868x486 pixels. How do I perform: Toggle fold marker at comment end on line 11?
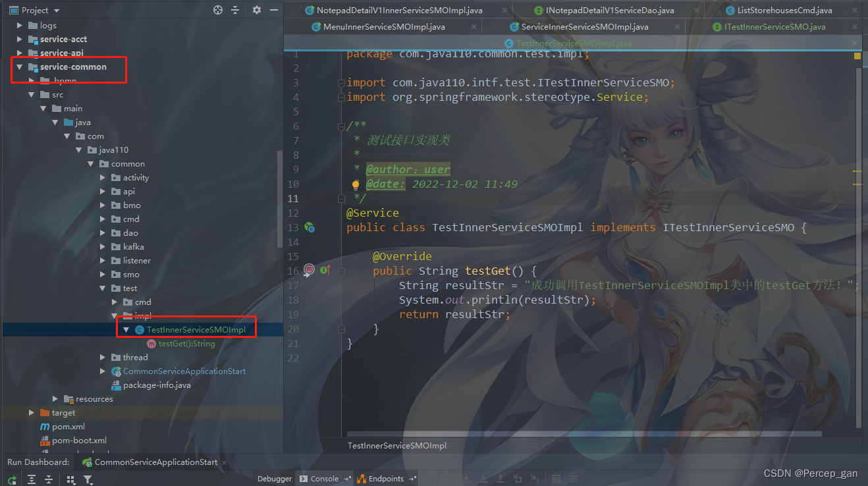(340, 199)
